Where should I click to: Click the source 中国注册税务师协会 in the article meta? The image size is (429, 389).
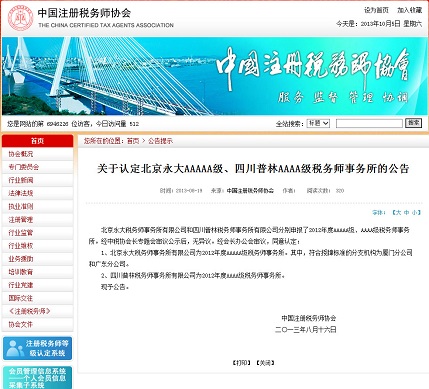[x=250, y=191]
